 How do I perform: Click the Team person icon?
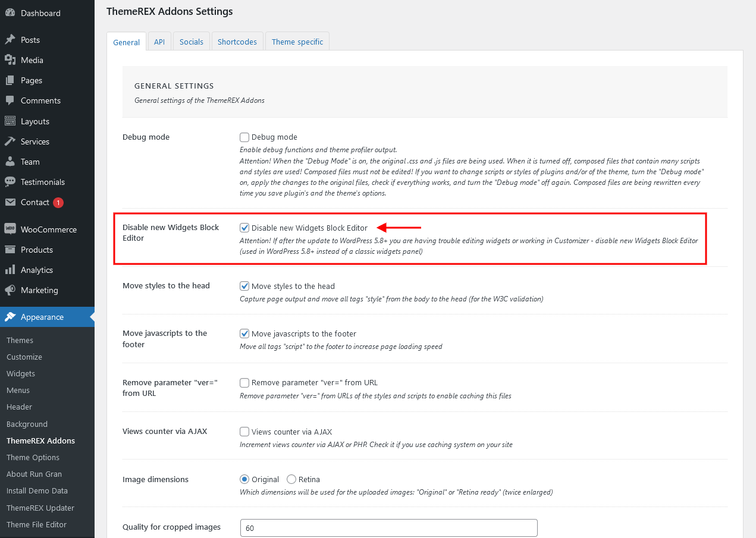(x=10, y=162)
